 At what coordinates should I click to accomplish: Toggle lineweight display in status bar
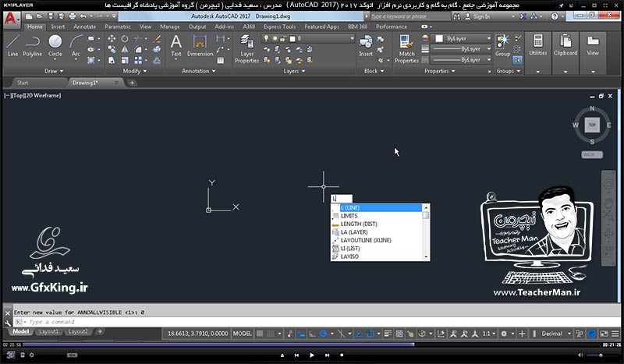(x=388, y=334)
